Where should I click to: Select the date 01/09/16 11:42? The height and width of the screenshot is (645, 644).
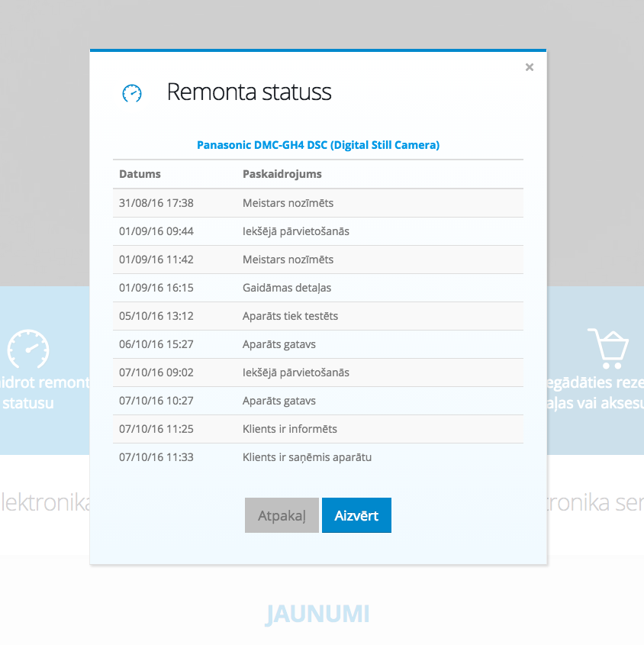[156, 260]
